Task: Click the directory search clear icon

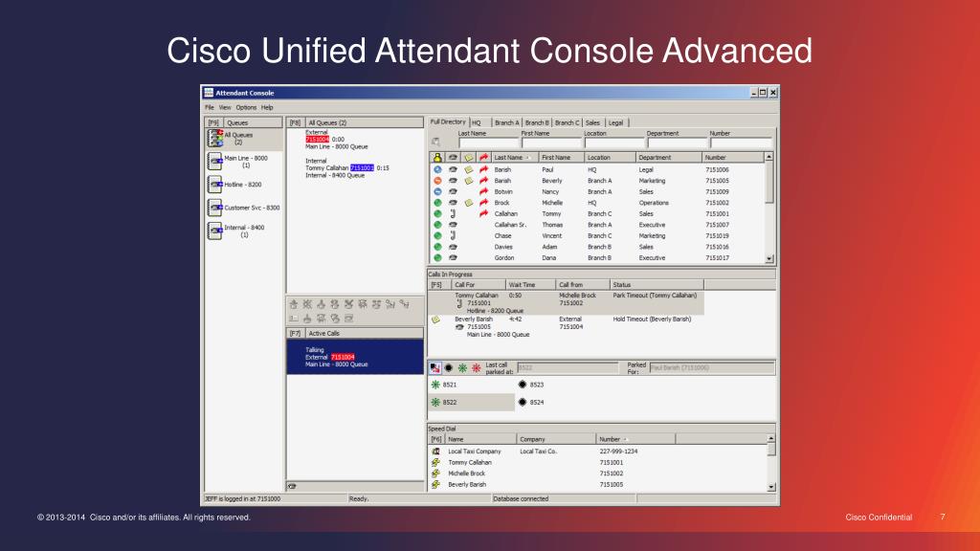Action: pos(435,142)
